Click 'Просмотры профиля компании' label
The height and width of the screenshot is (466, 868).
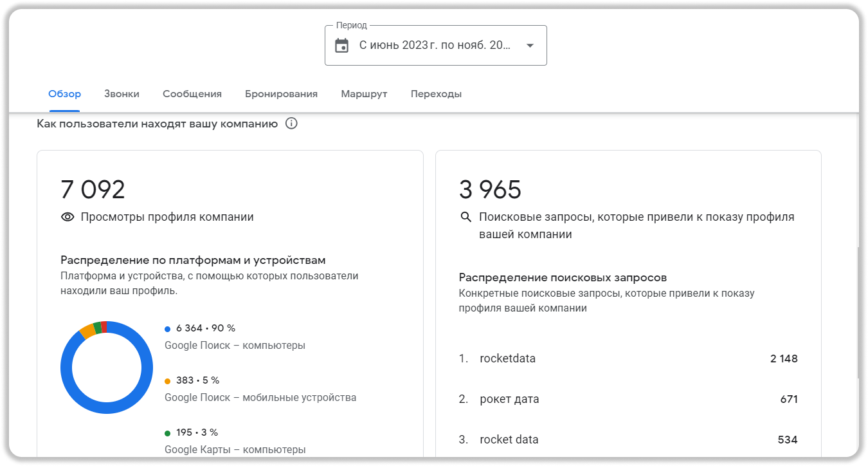coord(167,217)
